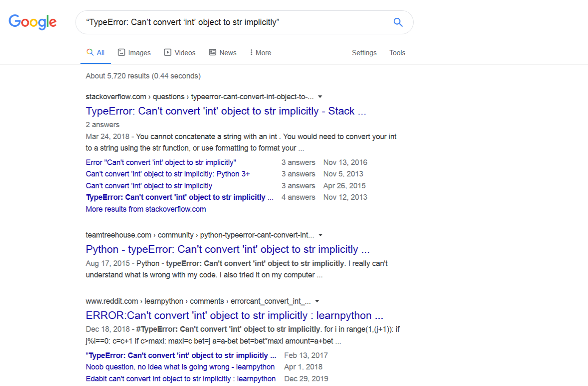
Task: Open the Stack Overflow TypeError result title
Action: click(x=226, y=111)
